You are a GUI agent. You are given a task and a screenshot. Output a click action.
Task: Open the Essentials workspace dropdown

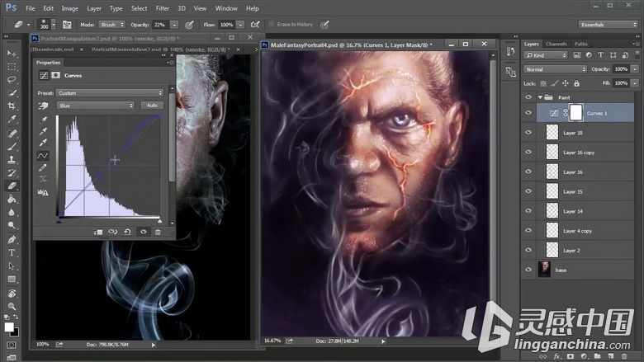tap(608, 25)
